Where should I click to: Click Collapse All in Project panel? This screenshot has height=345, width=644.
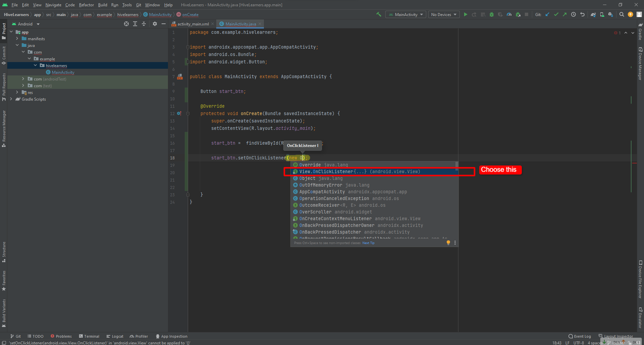[x=144, y=24]
